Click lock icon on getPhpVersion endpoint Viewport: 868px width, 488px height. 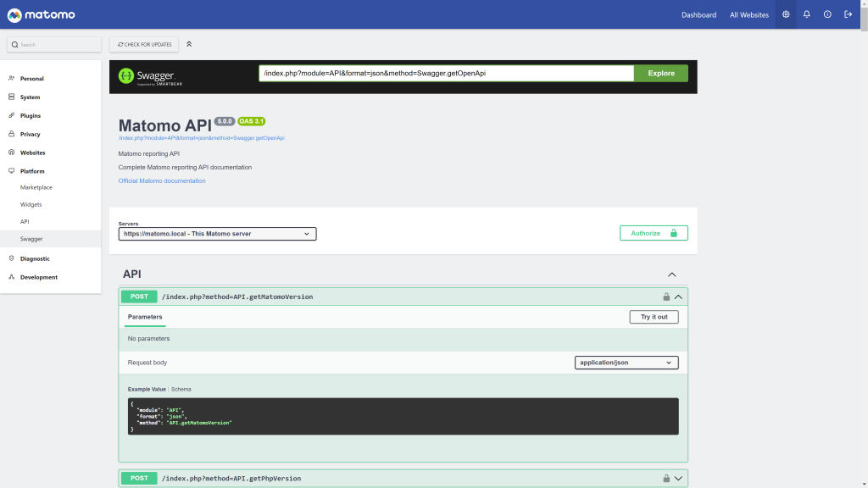(667, 478)
